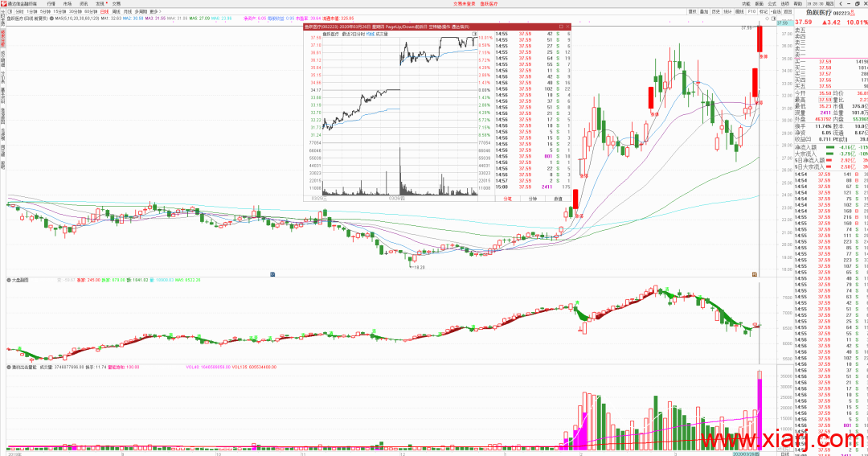868x456 pixels.
Task: Open the F10 company info
Action: coord(751,11)
